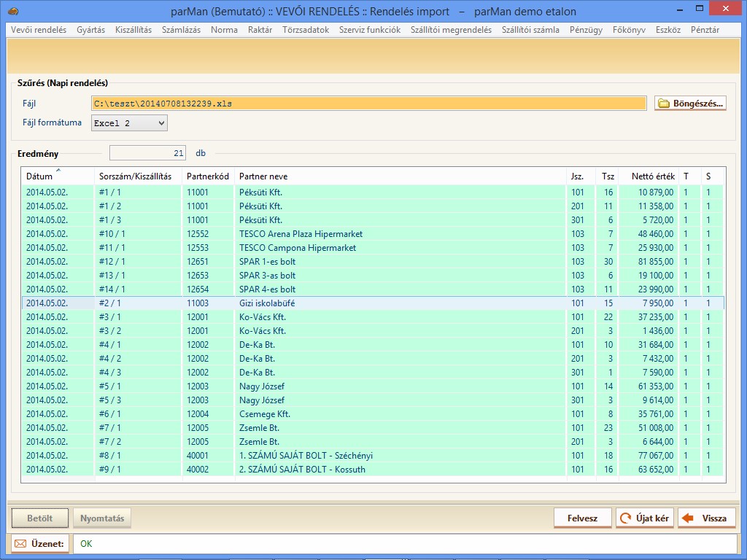Viewport: 747px width, 560px height.
Task: Select the SPAR 1-es bolt row
Action: 373,262
